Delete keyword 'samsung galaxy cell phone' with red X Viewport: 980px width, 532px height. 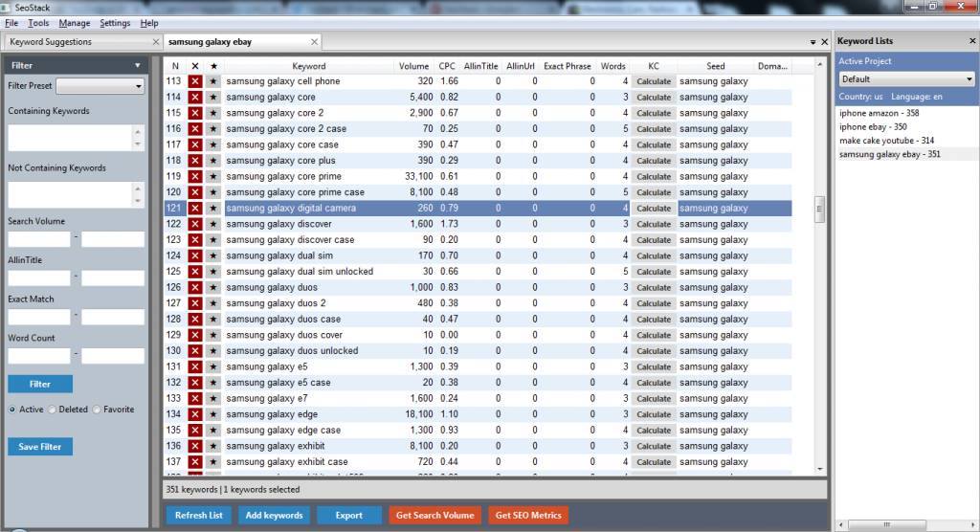[x=195, y=81]
